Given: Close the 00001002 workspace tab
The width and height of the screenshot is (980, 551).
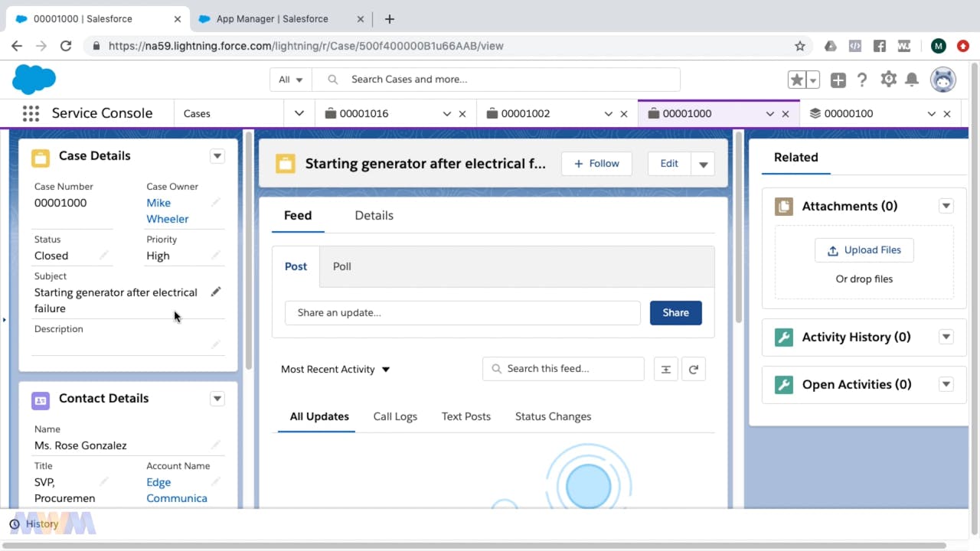Looking at the screenshot, I should pos(624,114).
